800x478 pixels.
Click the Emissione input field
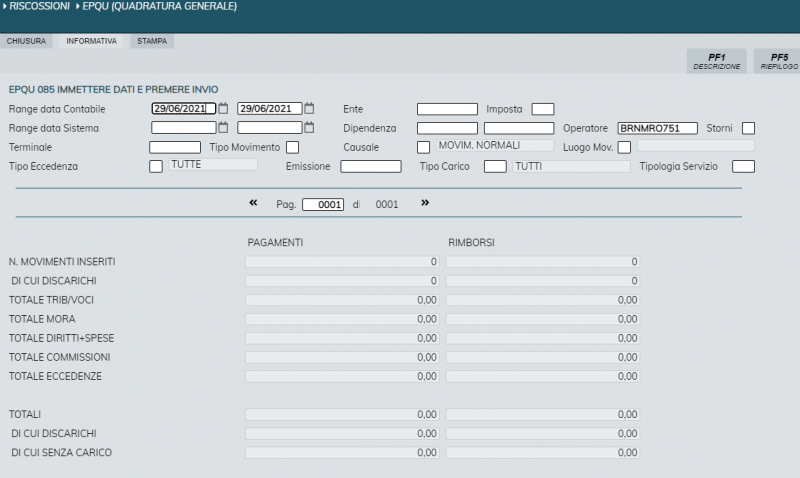pyautogui.click(x=370, y=166)
